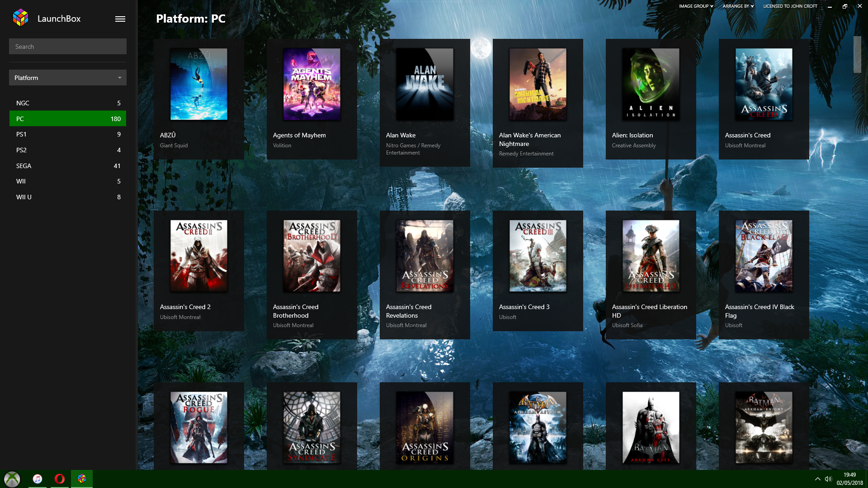Image resolution: width=868 pixels, height=488 pixels.
Task: Select the Batman Arkham Knight cover
Action: [764, 427]
